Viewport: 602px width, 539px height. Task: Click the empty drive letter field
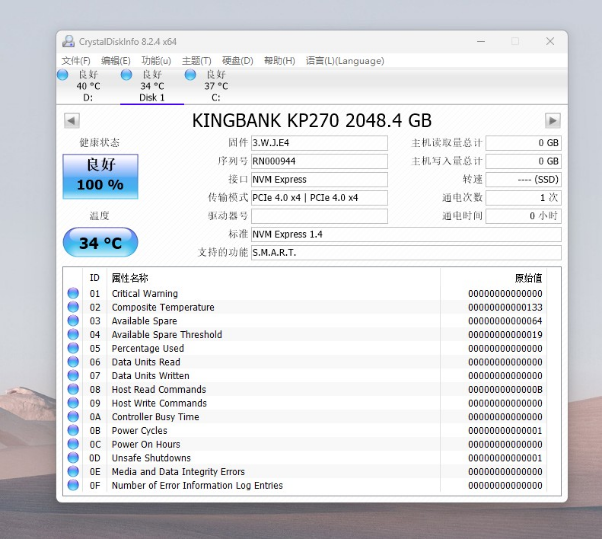[x=319, y=216]
